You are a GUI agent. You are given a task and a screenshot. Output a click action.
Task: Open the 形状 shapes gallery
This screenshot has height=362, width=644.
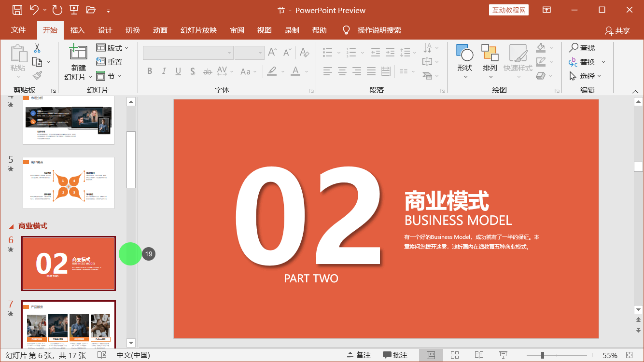point(464,62)
